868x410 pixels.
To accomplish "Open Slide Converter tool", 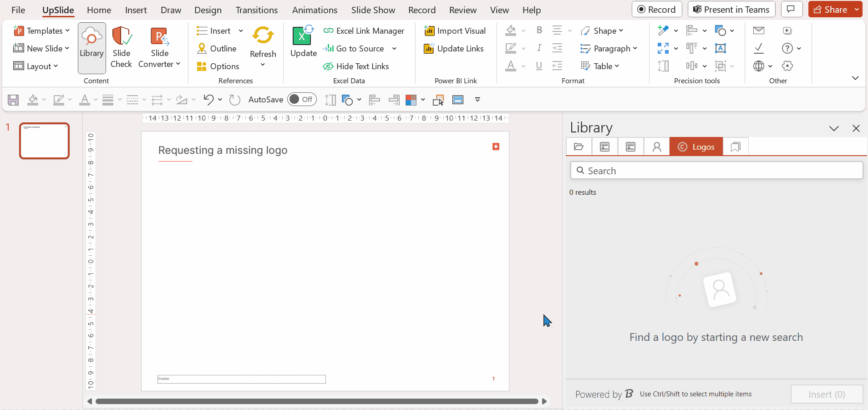I will tap(159, 48).
